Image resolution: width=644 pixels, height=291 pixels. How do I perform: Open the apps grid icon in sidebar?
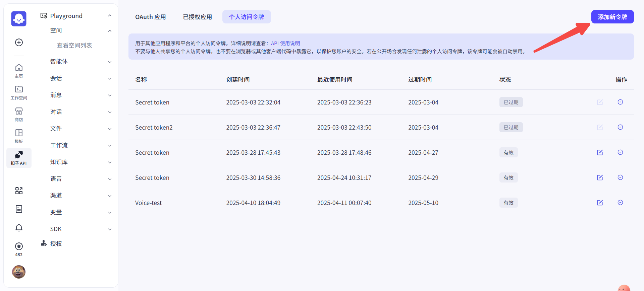(19, 191)
